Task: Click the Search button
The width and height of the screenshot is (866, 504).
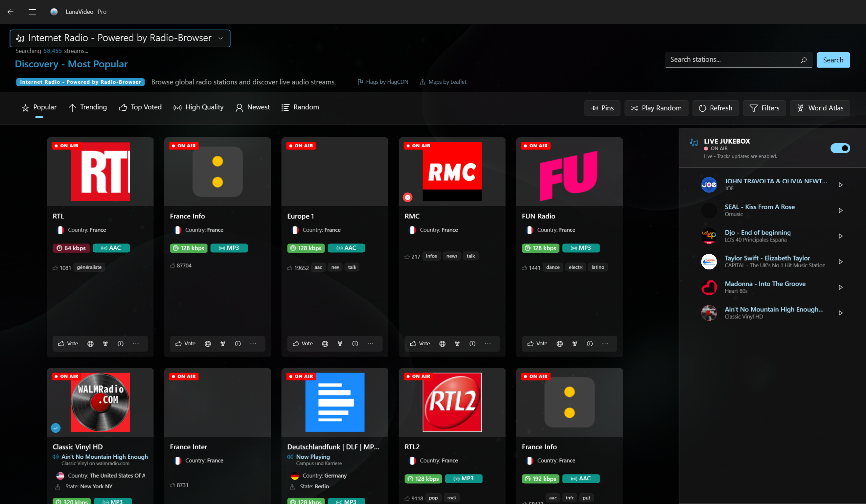Action: (x=833, y=60)
